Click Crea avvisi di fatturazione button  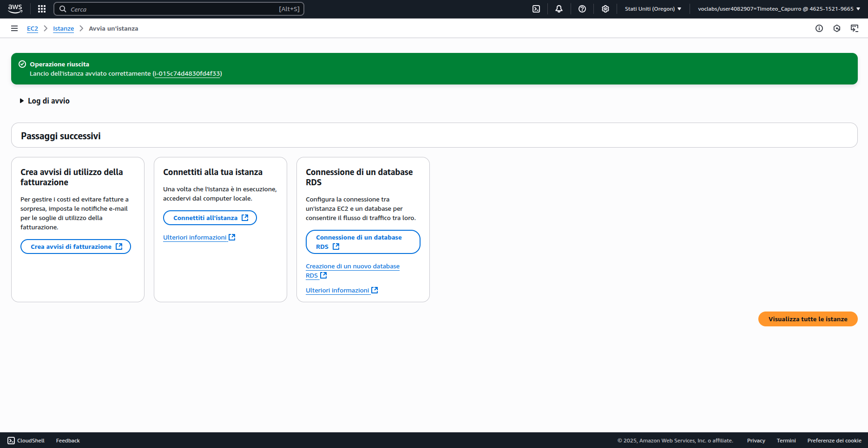tap(76, 247)
